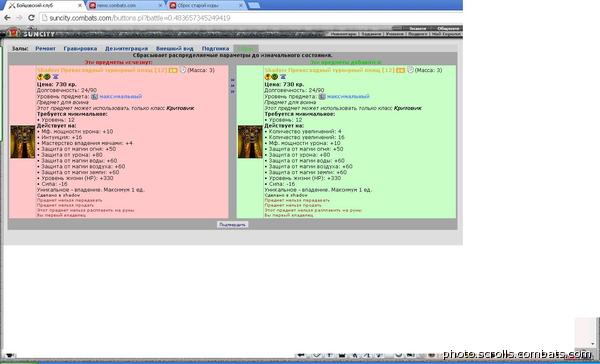
Task: Click clock icon beside Масса in green panel
Action: (411, 70)
